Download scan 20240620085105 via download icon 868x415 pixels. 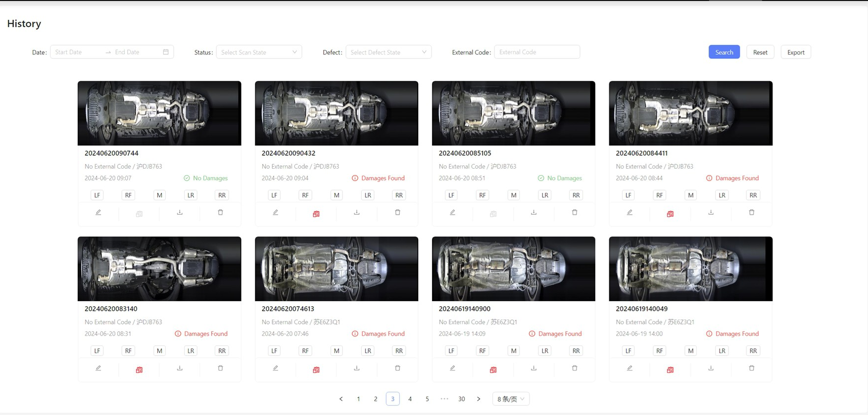point(533,213)
